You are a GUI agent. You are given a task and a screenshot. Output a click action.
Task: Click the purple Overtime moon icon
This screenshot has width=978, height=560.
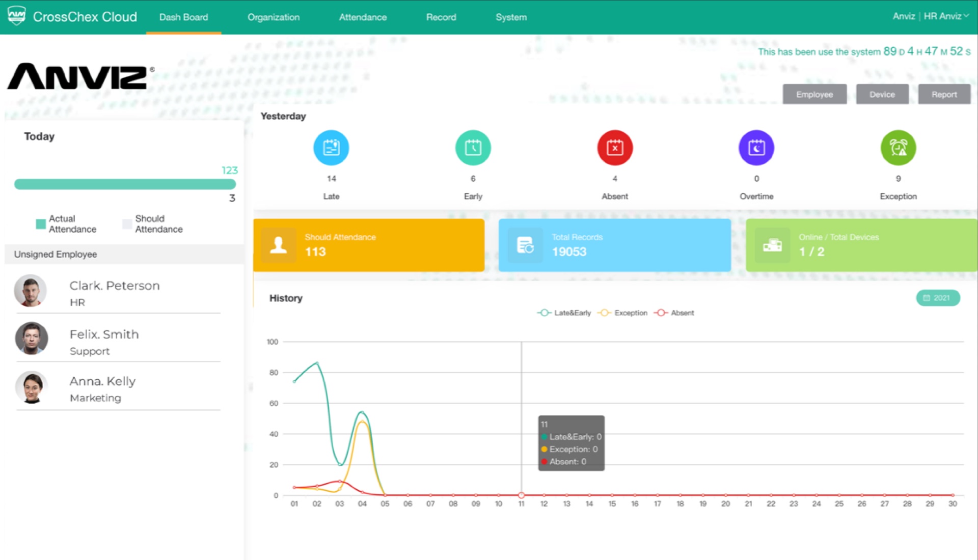(x=756, y=148)
